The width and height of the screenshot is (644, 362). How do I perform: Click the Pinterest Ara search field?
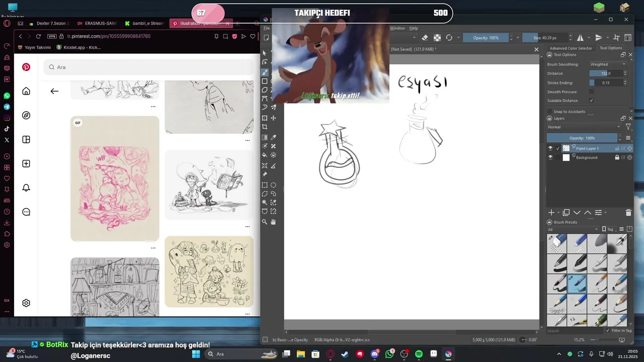[149, 67]
